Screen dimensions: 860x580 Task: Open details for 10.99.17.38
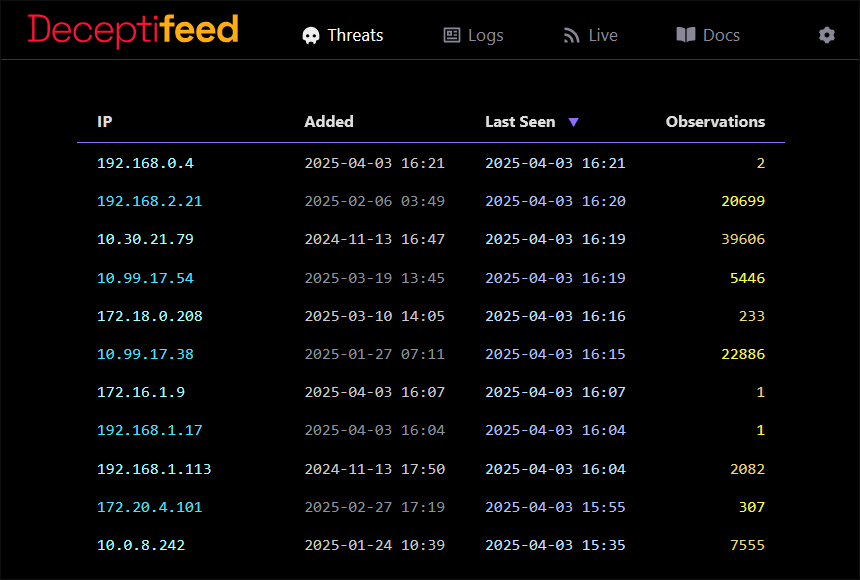(145, 354)
